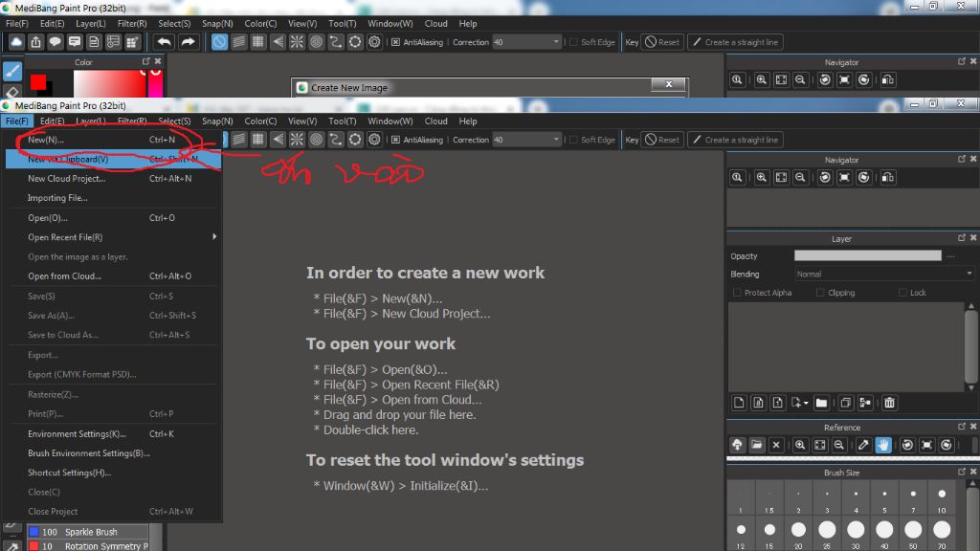The image size is (980, 551).
Task: Select curve snap in front window toolbar
Action: (336, 140)
